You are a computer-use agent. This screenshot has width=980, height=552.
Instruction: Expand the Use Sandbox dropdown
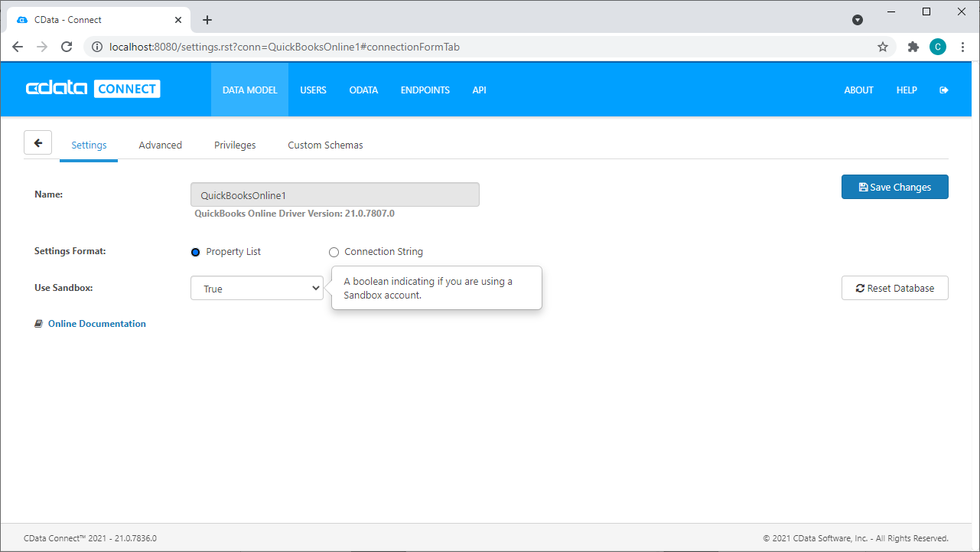pos(257,289)
